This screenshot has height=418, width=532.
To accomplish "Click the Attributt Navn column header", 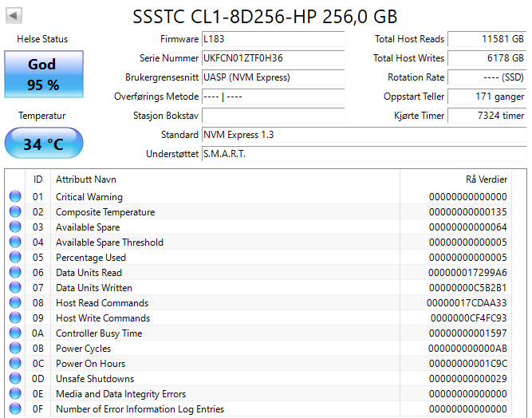I will coord(225,179).
